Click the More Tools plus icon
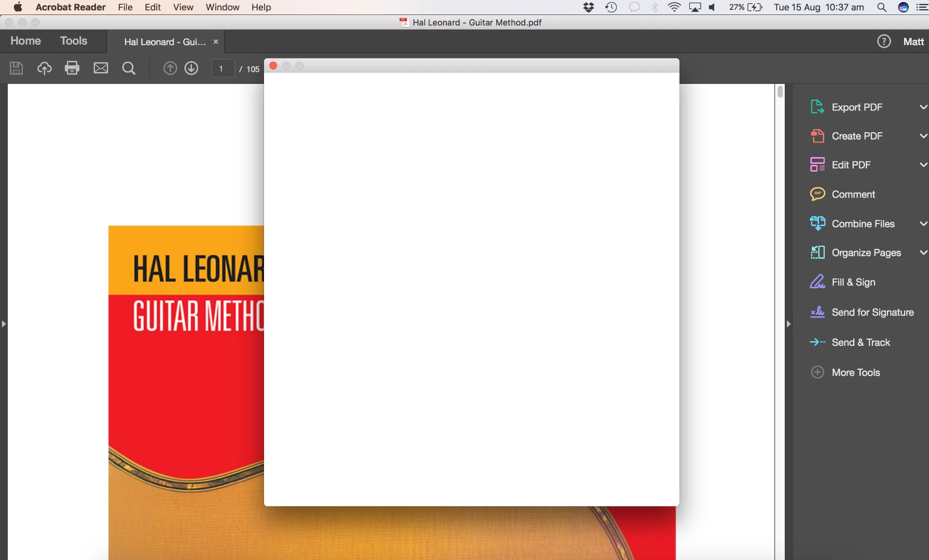The height and width of the screenshot is (560, 929). tap(817, 372)
